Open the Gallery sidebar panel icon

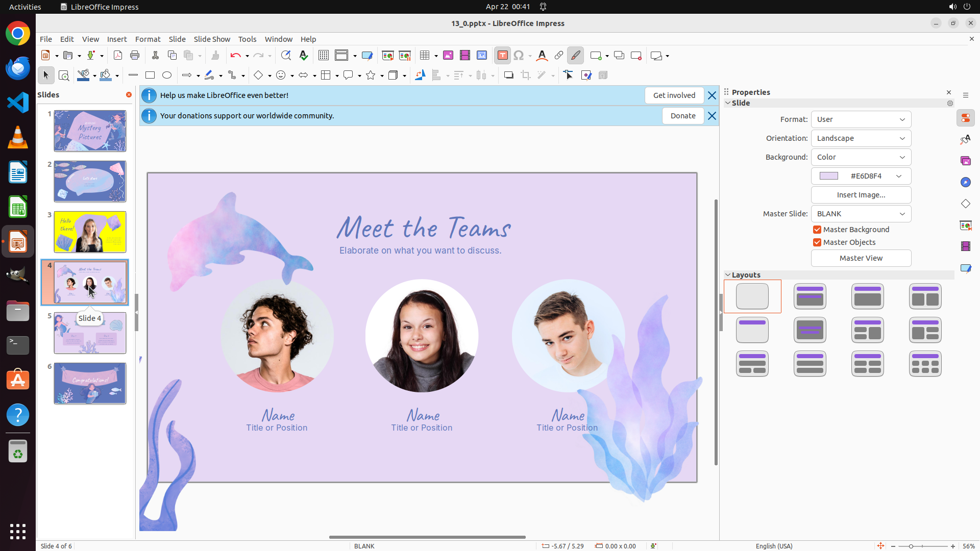pyautogui.click(x=965, y=161)
